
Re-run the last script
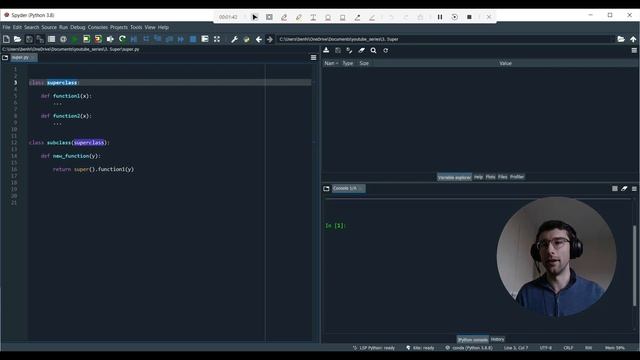(122, 39)
